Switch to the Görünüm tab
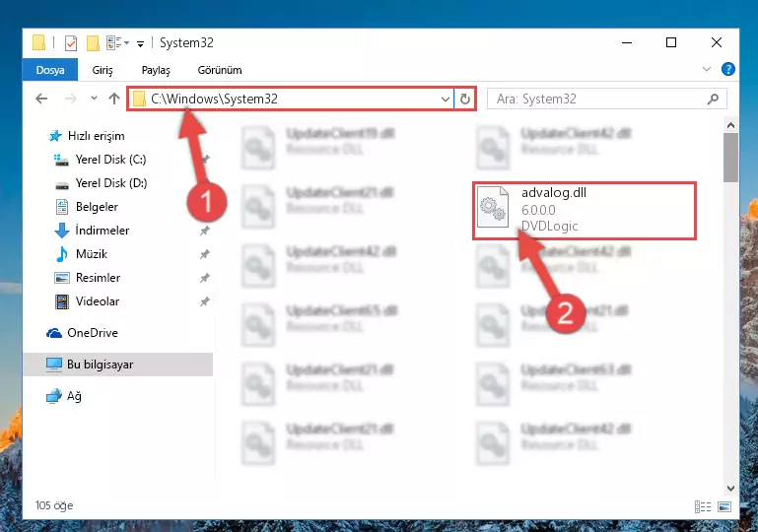Viewport: 758px width, 532px height. pos(220,70)
